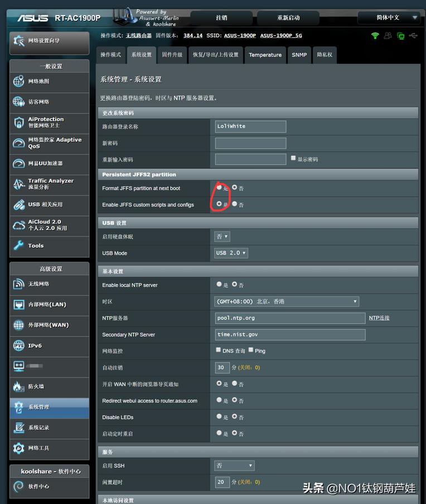Open the NetEase UU accelerator icon

click(x=18, y=163)
